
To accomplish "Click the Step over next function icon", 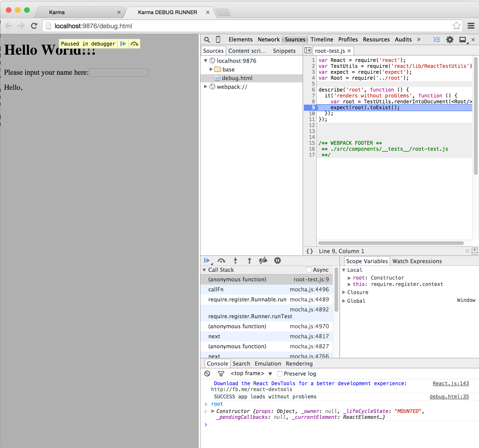I will tap(221, 260).
